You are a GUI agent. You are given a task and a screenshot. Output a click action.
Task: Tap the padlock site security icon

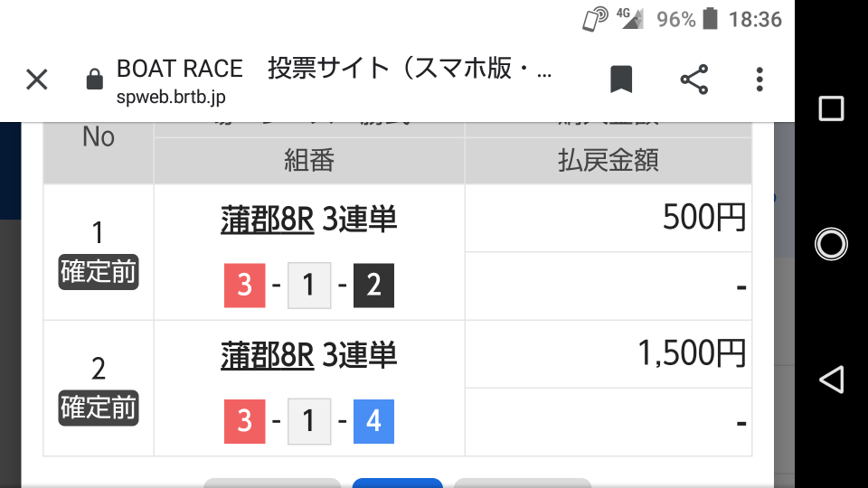click(x=94, y=80)
